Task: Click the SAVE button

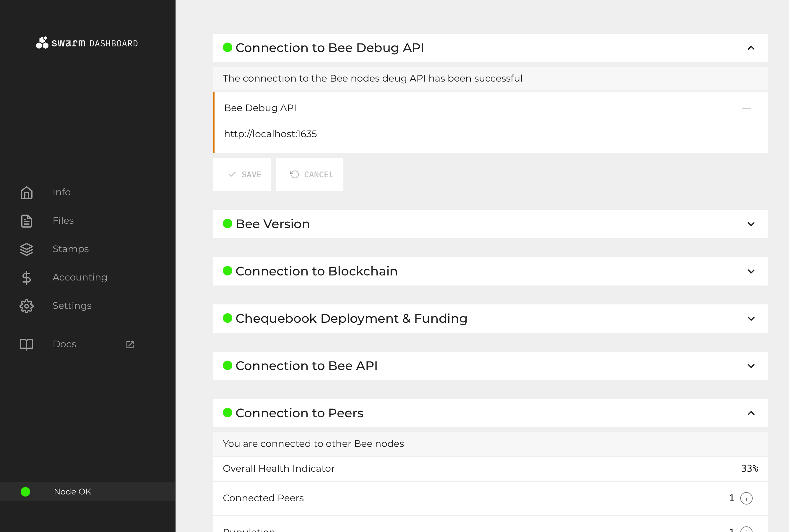Action: [x=242, y=174]
